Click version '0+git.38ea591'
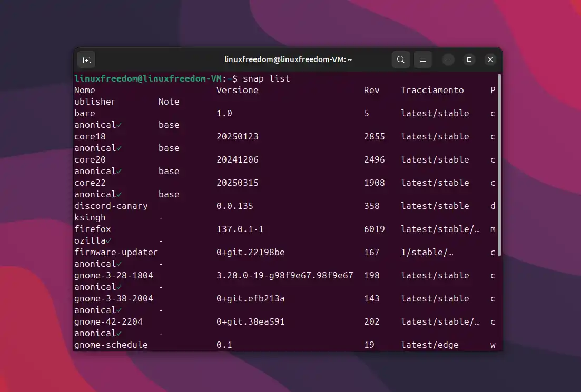Image resolution: width=581 pixels, height=392 pixels. pos(251,321)
